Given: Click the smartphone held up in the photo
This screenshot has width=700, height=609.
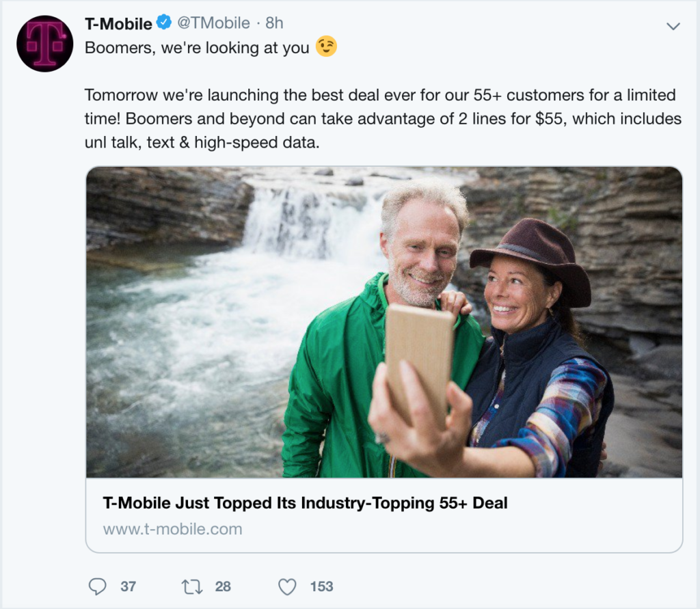Looking at the screenshot, I should [420, 355].
